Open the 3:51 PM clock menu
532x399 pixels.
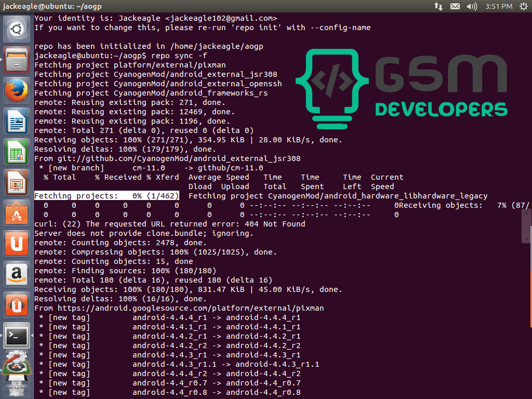pyautogui.click(x=498, y=6)
